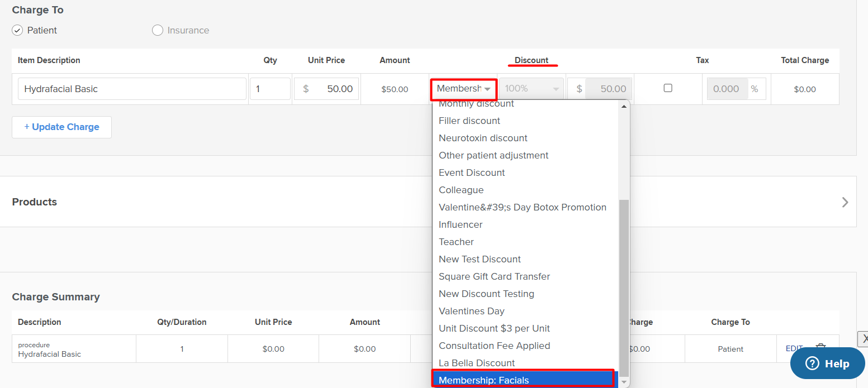
Task: Choose Monthly discount from the list
Action: click(525, 104)
